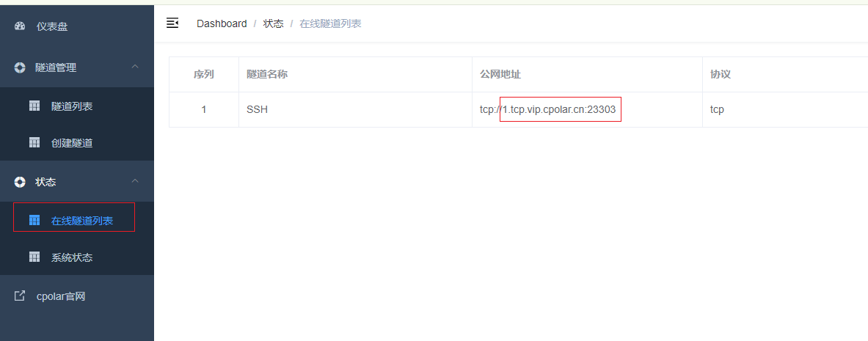Collapse the 隧道管理 menu using its chevron
The width and height of the screenshot is (868, 341).
point(135,67)
